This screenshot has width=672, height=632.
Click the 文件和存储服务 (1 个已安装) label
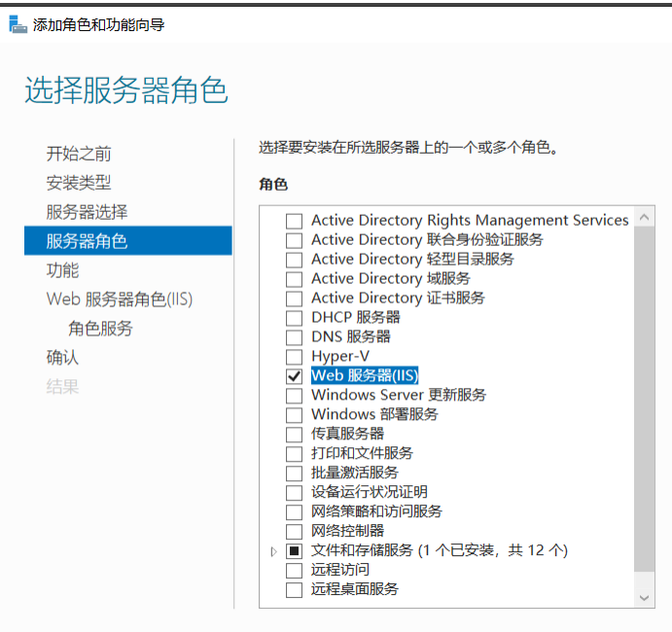(440, 550)
